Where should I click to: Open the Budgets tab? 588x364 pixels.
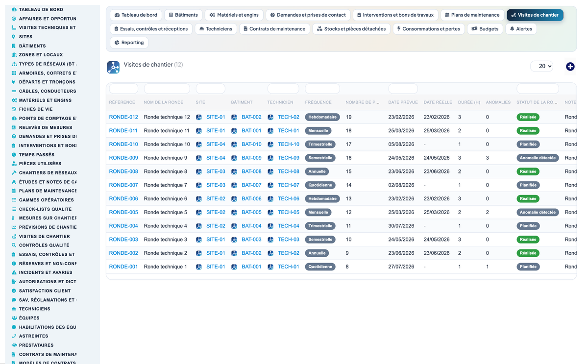coord(485,29)
